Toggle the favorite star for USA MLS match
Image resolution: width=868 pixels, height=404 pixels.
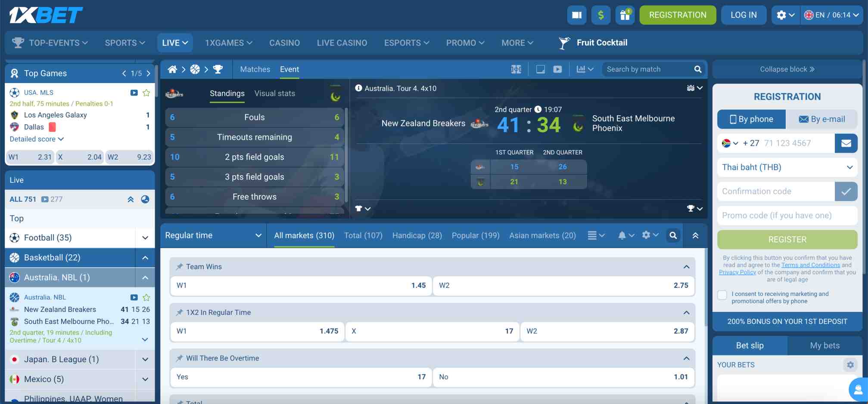pyautogui.click(x=146, y=92)
